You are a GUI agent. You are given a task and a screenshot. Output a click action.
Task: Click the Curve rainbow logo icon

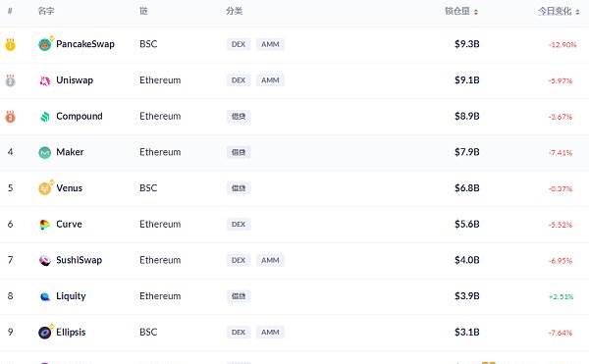coord(45,225)
